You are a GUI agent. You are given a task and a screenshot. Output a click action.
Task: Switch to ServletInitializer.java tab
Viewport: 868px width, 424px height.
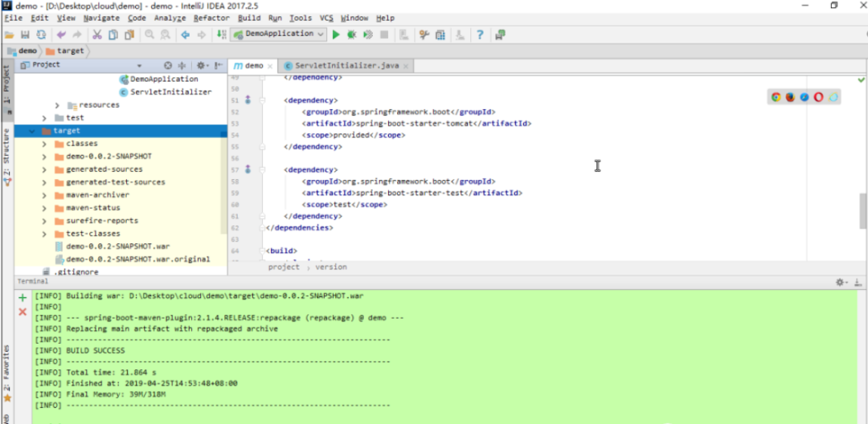click(x=346, y=66)
